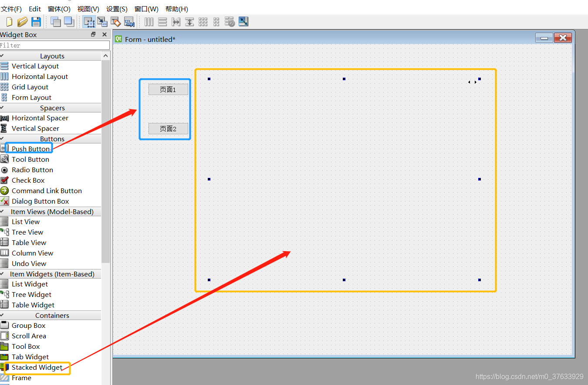588x385 pixels.
Task: Select Radio Button in the Widget Box
Action: pos(33,170)
